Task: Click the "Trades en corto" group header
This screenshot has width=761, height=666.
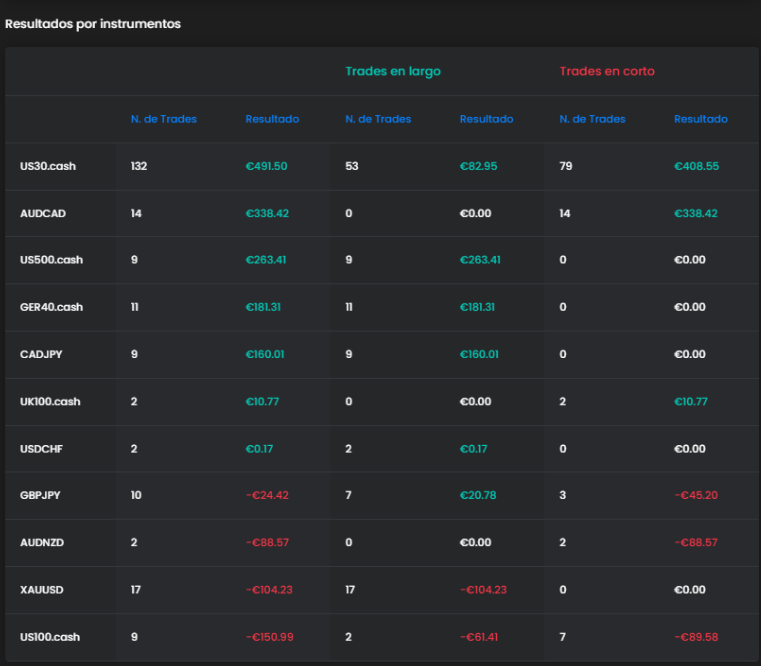Action: tap(607, 71)
